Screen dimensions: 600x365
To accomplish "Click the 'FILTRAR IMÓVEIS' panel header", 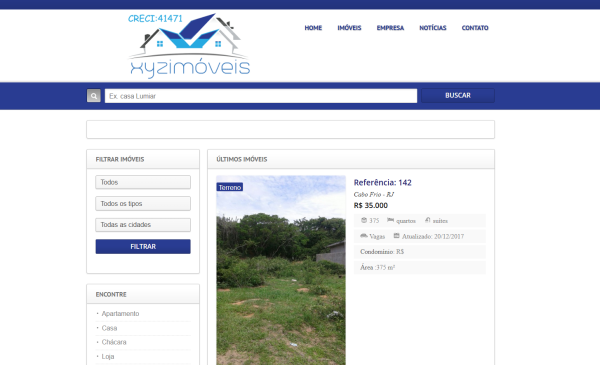I will (x=143, y=159).
